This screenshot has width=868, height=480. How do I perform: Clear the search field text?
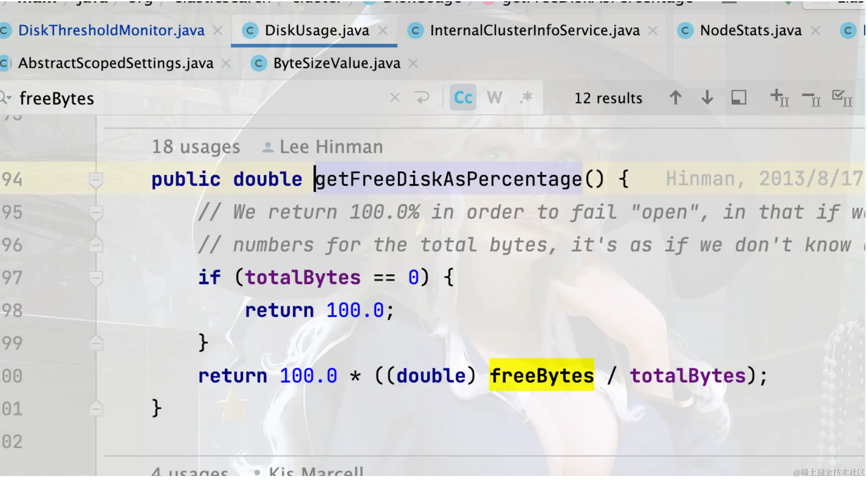click(x=395, y=98)
